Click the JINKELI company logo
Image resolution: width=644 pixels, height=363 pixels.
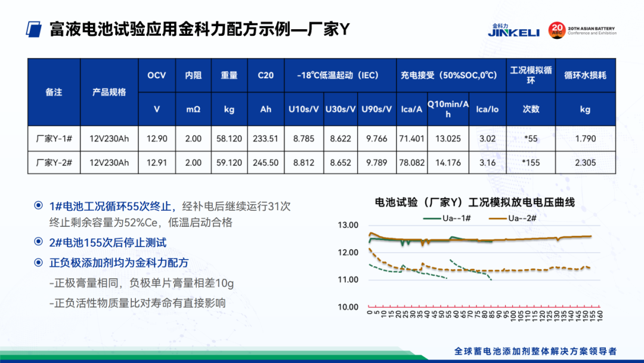coord(513,30)
